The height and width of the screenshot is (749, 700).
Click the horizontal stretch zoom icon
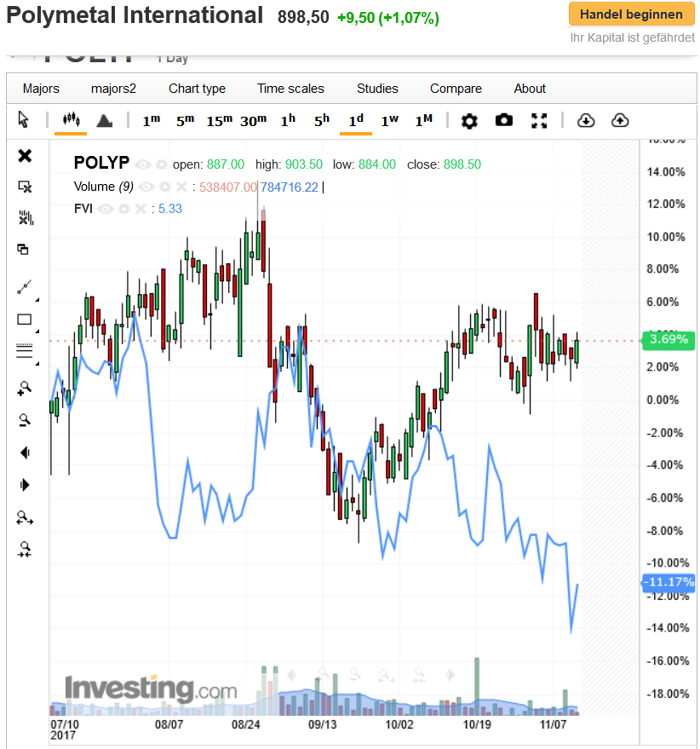25,518
